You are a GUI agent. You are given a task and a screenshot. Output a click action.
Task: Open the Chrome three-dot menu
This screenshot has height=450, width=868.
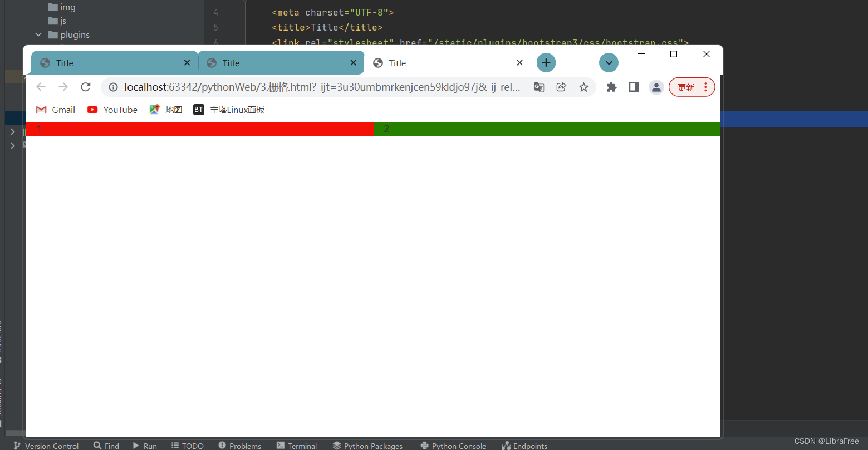coord(705,87)
